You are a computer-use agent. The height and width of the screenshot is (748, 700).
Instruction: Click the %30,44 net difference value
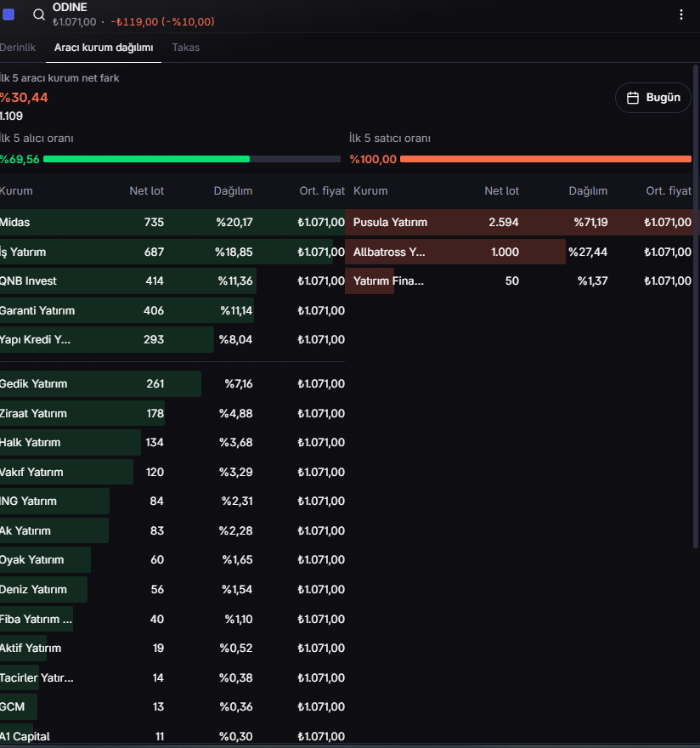tap(24, 98)
